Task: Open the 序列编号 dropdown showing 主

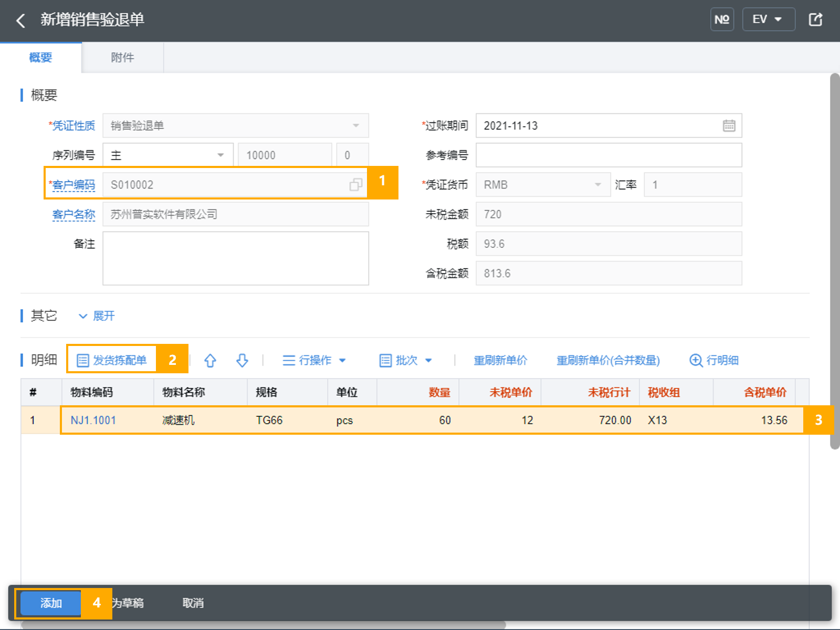Action: pyautogui.click(x=168, y=155)
